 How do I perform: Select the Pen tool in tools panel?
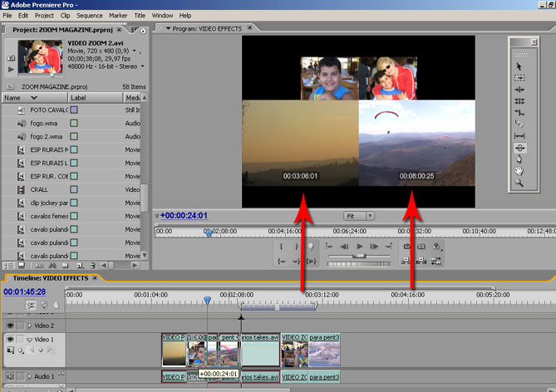pyautogui.click(x=519, y=159)
